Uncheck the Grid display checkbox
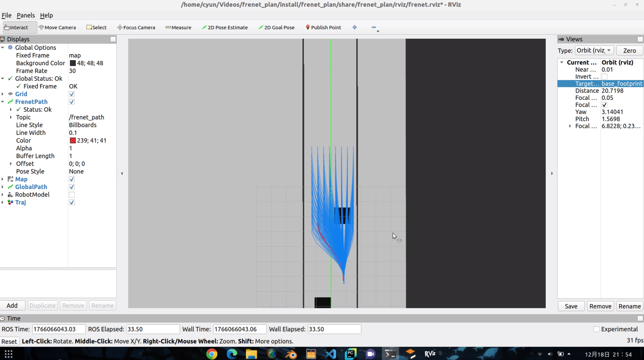This screenshot has height=360, width=644. (x=72, y=94)
